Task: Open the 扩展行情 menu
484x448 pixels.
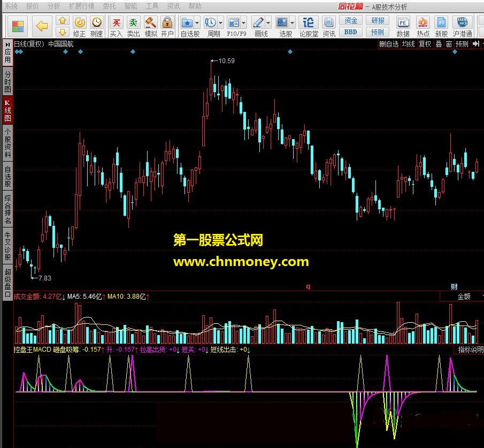Action: tap(81, 6)
